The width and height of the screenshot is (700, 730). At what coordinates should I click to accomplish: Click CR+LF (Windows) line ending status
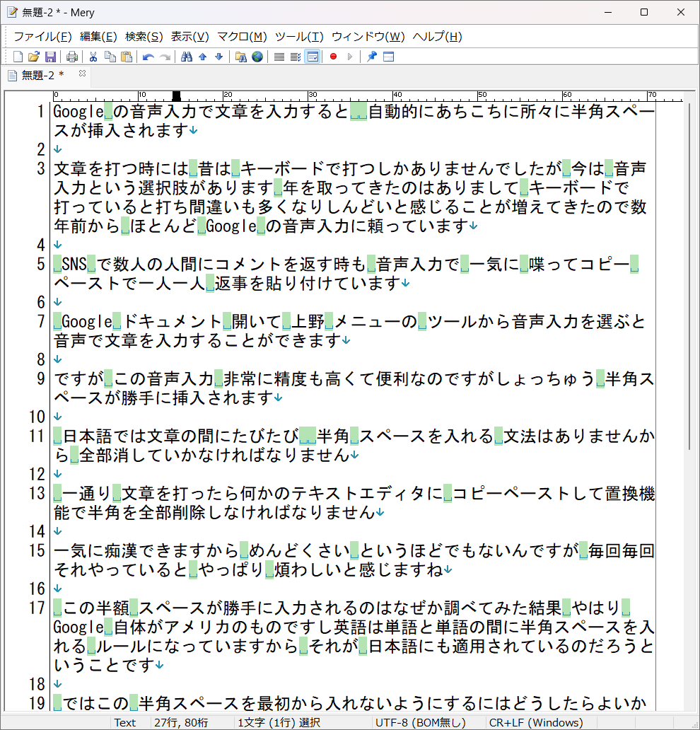(536, 722)
